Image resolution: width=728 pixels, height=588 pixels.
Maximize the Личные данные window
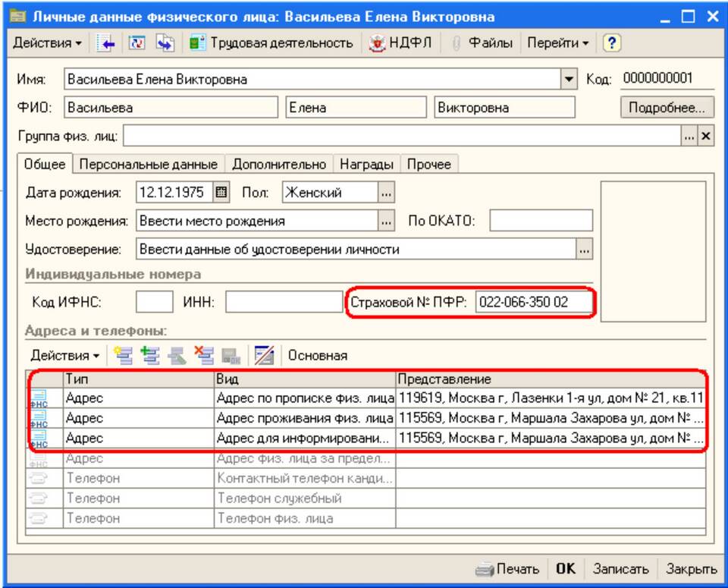pos(689,17)
